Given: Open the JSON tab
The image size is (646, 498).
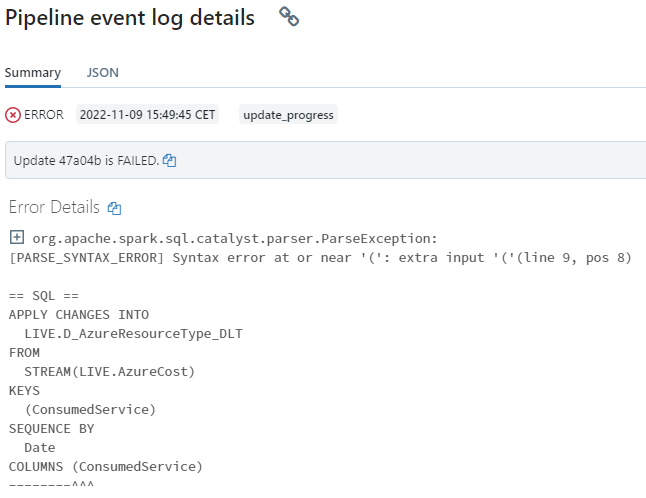Looking at the screenshot, I should [102, 73].
